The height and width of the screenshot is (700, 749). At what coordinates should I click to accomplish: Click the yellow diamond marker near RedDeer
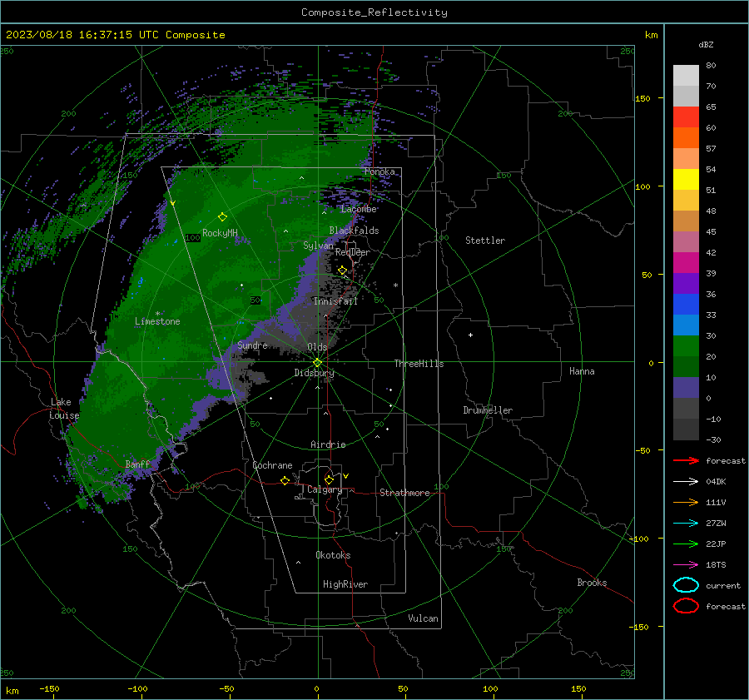tap(343, 271)
